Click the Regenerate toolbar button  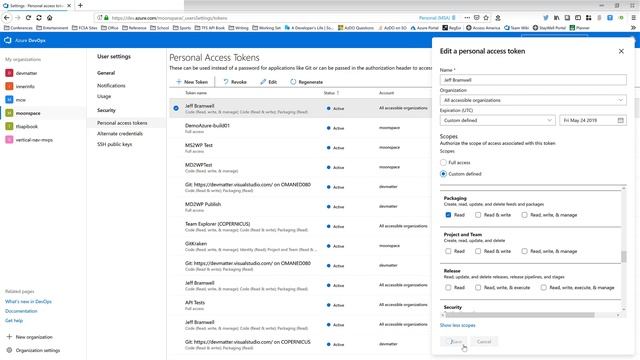tap(307, 82)
